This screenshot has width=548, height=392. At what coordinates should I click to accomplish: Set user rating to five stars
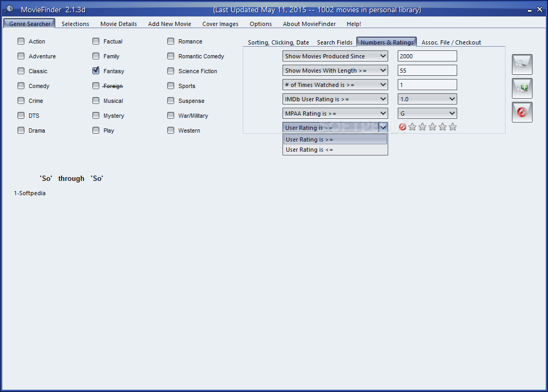(x=453, y=127)
